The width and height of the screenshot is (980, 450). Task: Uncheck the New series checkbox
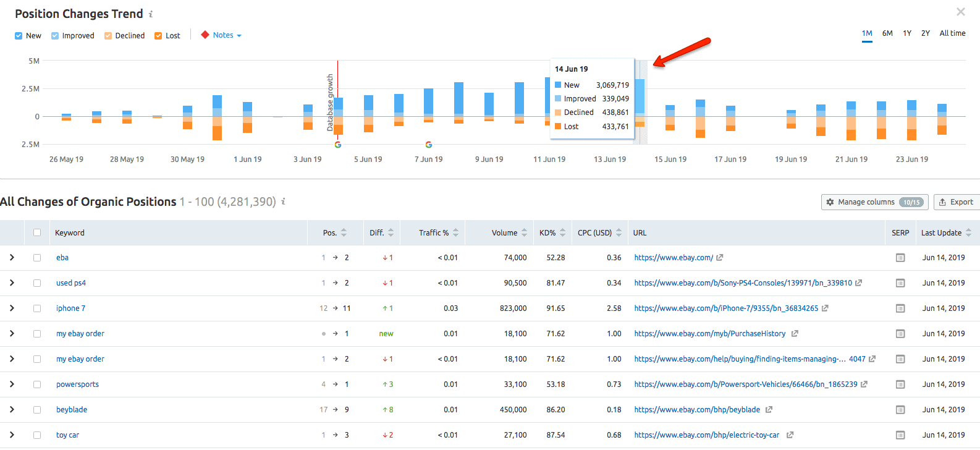(19, 36)
